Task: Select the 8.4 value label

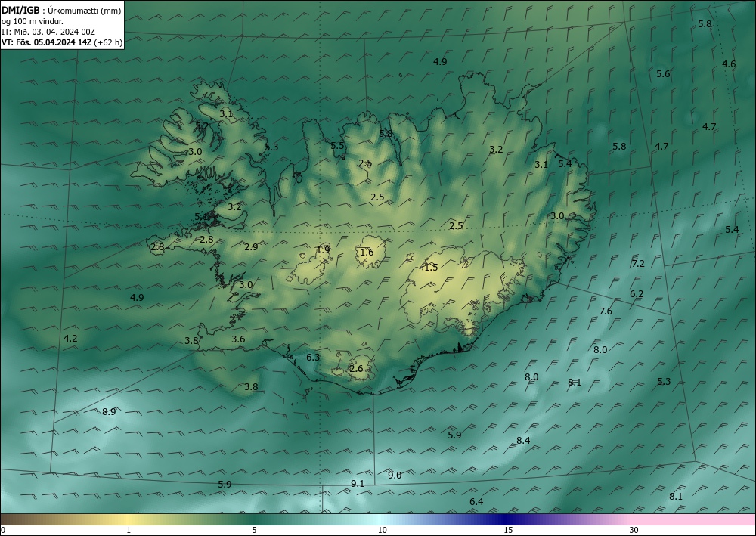Action: [523, 440]
